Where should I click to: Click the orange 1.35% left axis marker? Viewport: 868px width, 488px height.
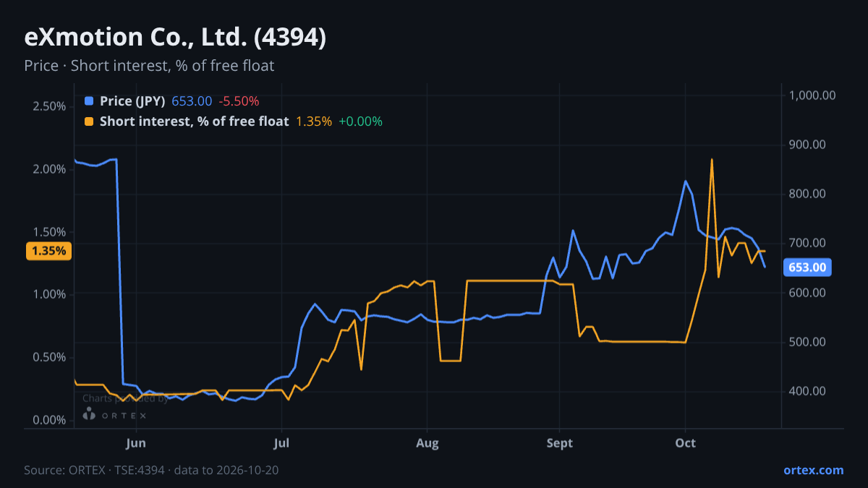(48, 252)
